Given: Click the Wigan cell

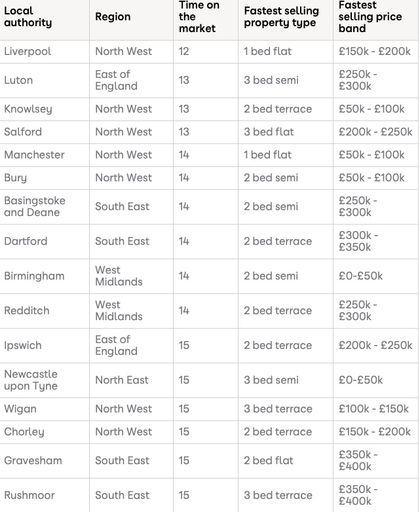Looking at the screenshot, I should 20,409.
